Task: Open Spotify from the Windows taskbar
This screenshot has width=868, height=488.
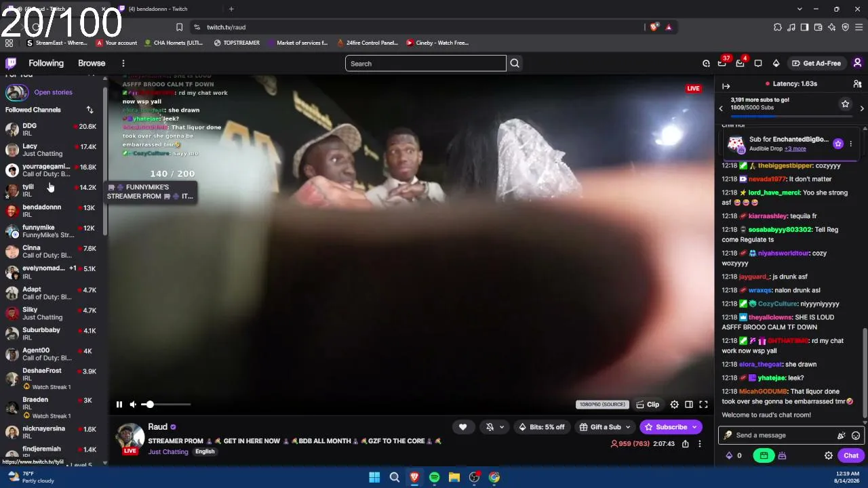Action: click(434, 477)
